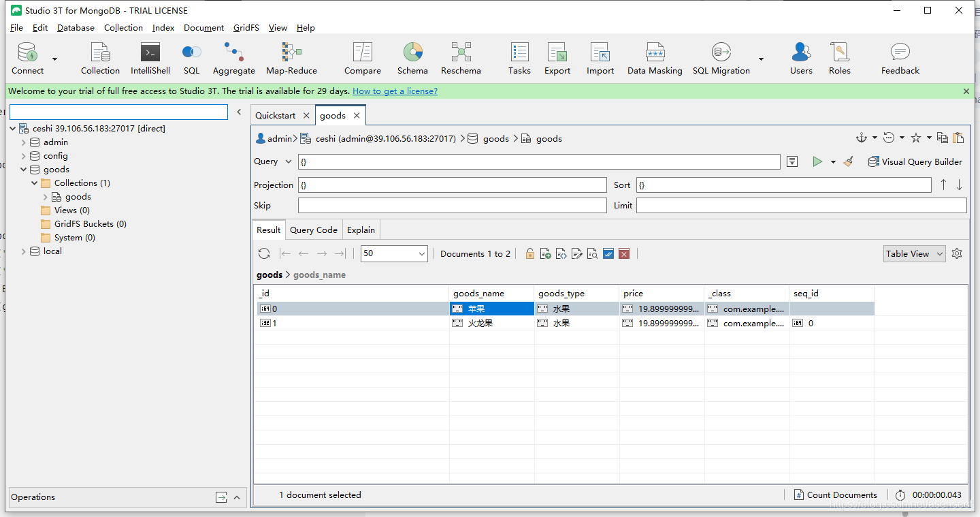Open the Table View dropdown

(915, 253)
